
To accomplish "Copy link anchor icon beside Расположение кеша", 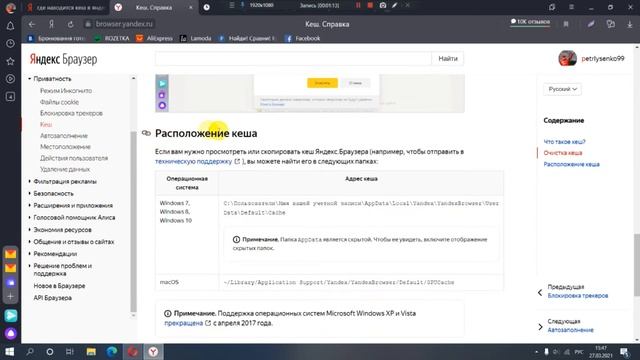I will coord(146,133).
